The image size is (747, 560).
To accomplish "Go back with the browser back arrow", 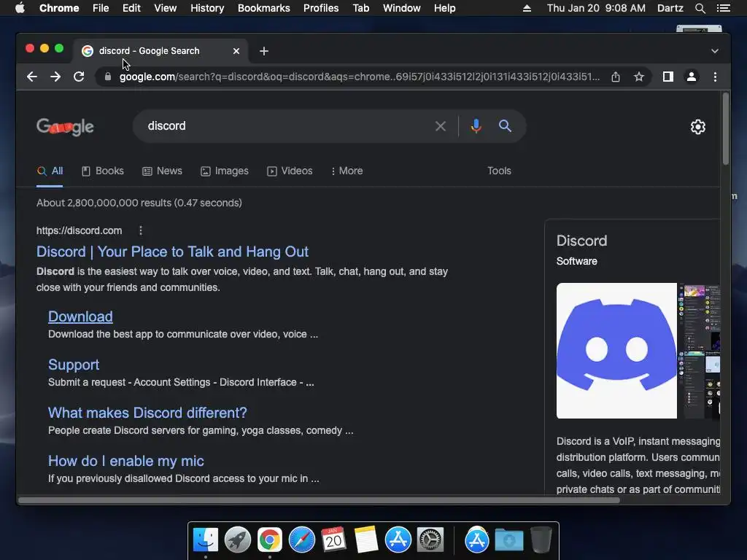I will point(32,77).
